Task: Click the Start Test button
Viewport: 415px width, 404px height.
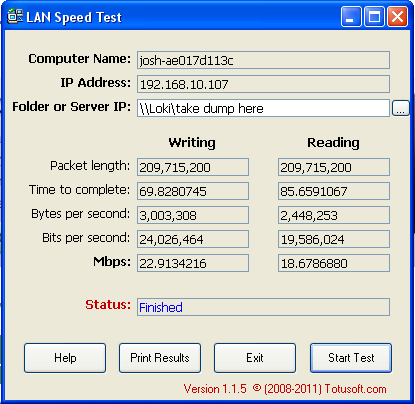Action: [x=351, y=358]
